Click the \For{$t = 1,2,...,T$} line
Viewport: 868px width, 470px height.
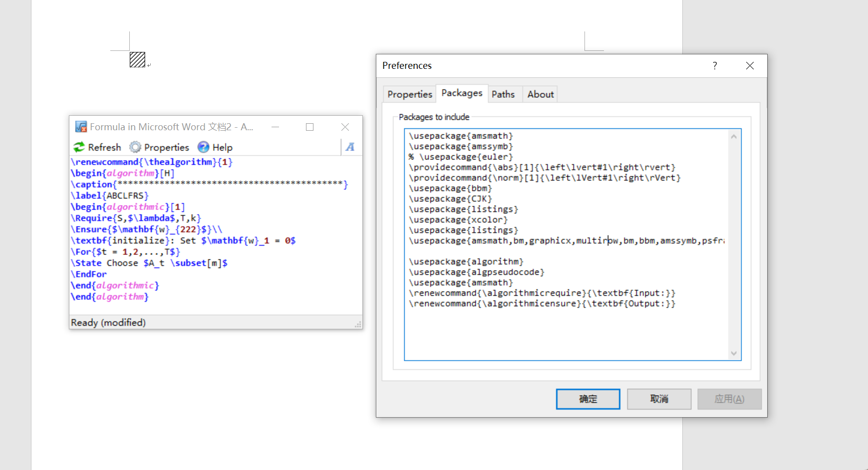click(x=125, y=251)
